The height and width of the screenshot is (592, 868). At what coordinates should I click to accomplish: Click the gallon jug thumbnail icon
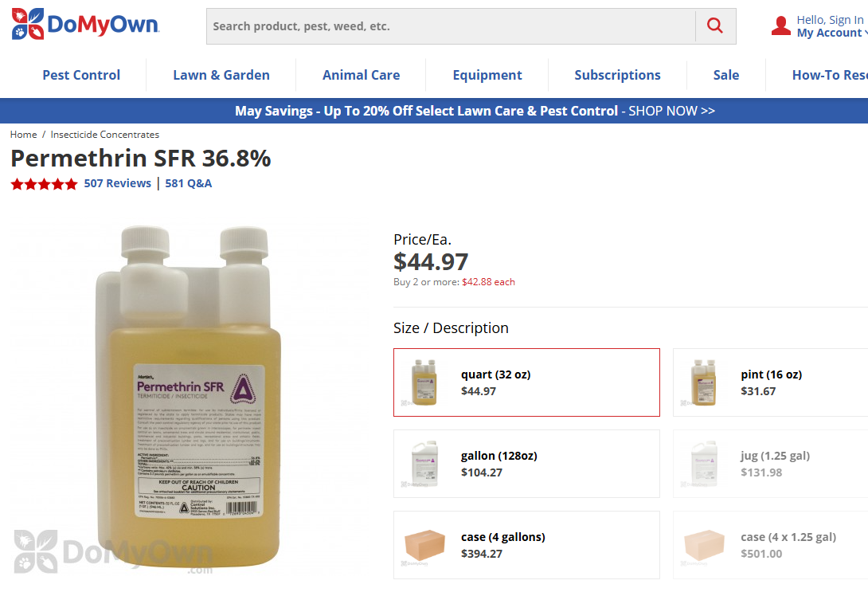pos(424,464)
